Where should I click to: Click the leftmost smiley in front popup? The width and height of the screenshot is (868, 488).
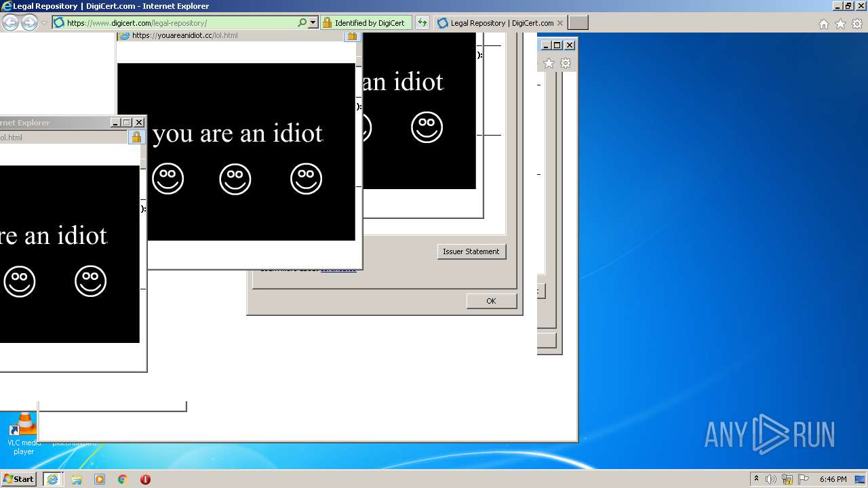click(x=168, y=179)
